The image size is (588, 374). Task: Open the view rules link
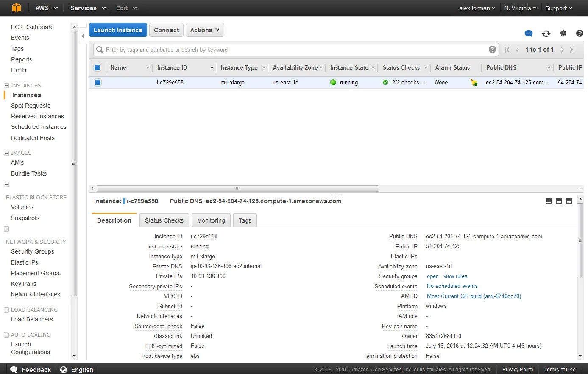click(x=455, y=276)
